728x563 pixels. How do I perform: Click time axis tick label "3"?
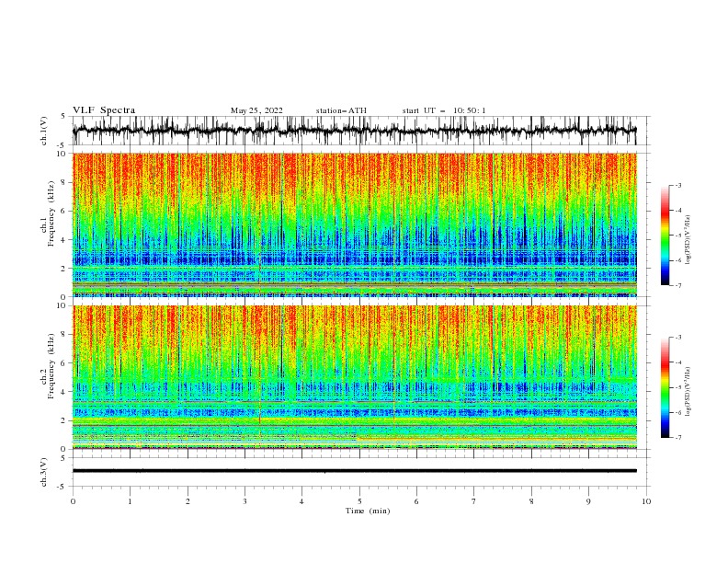tap(245, 501)
